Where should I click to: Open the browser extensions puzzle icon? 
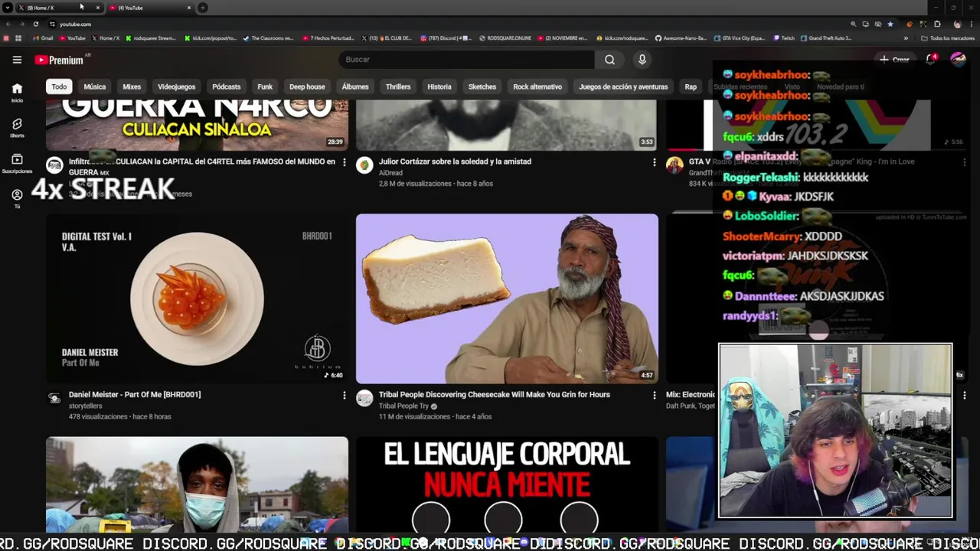(x=937, y=24)
